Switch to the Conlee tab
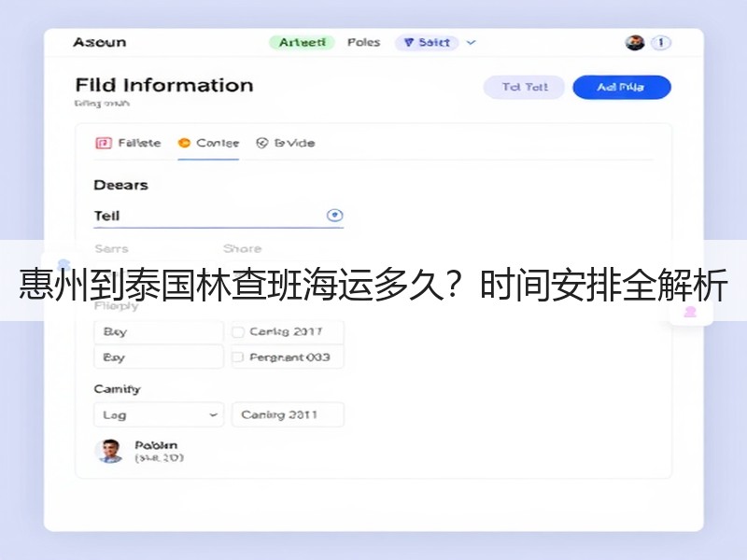 pyautogui.click(x=208, y=143)
